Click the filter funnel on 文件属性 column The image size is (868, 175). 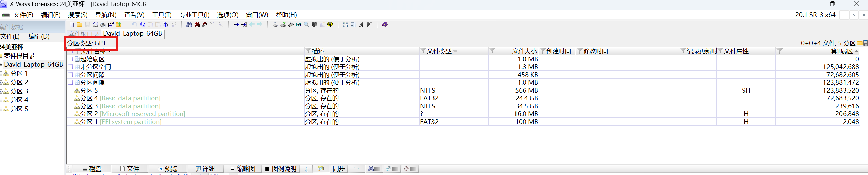click(x=720, y=51)
